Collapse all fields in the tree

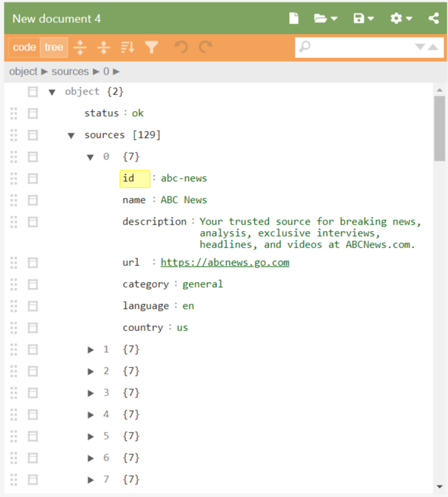pyautogui.click(x=103, y=47)
